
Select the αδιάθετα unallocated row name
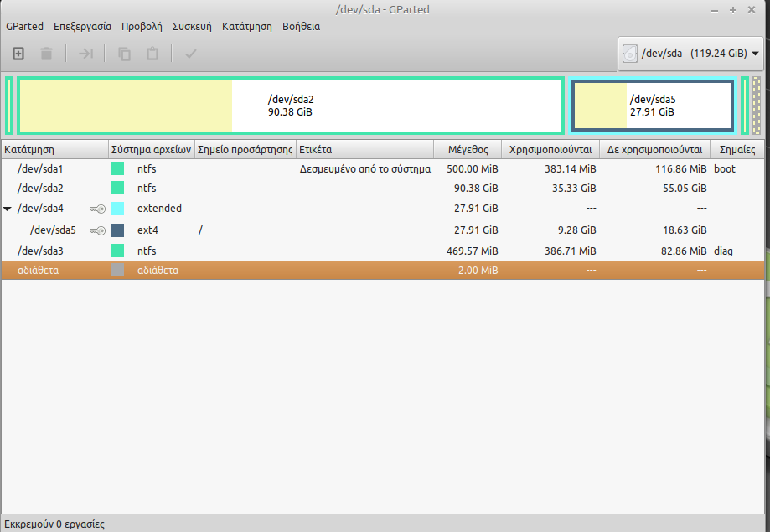pos(38,270)
